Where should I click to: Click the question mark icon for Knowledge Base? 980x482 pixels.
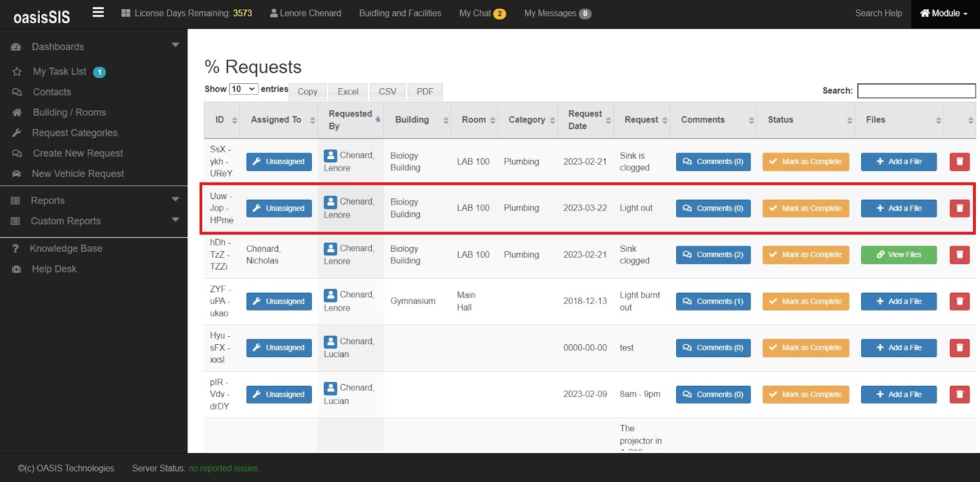(x=15, y=249)
